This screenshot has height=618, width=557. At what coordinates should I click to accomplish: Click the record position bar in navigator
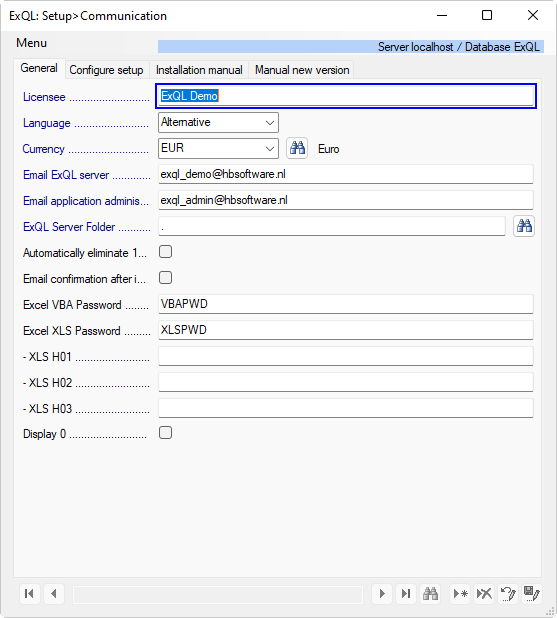218,594
